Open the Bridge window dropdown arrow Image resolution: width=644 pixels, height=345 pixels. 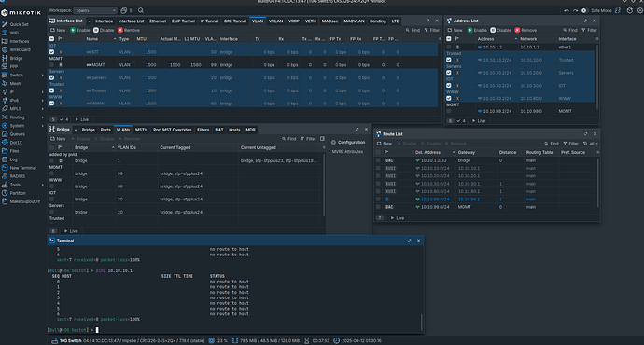point(76,130)
